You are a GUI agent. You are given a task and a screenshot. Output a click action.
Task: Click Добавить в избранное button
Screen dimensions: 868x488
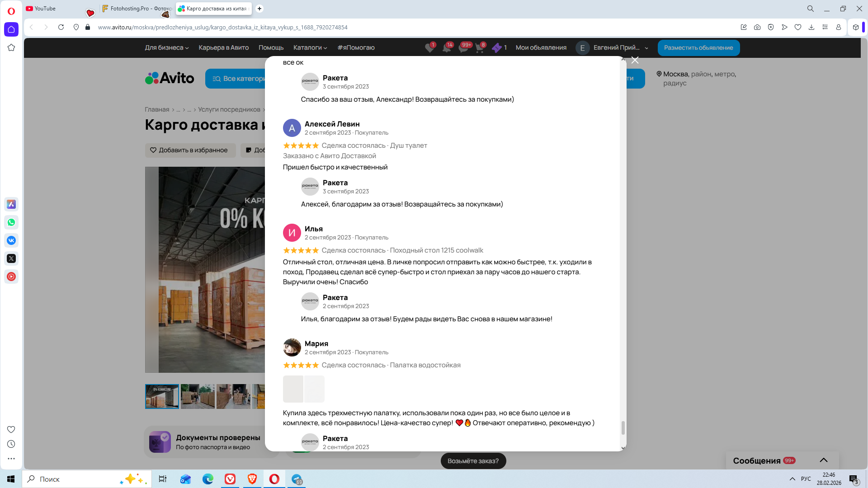(x=190, y=150)
